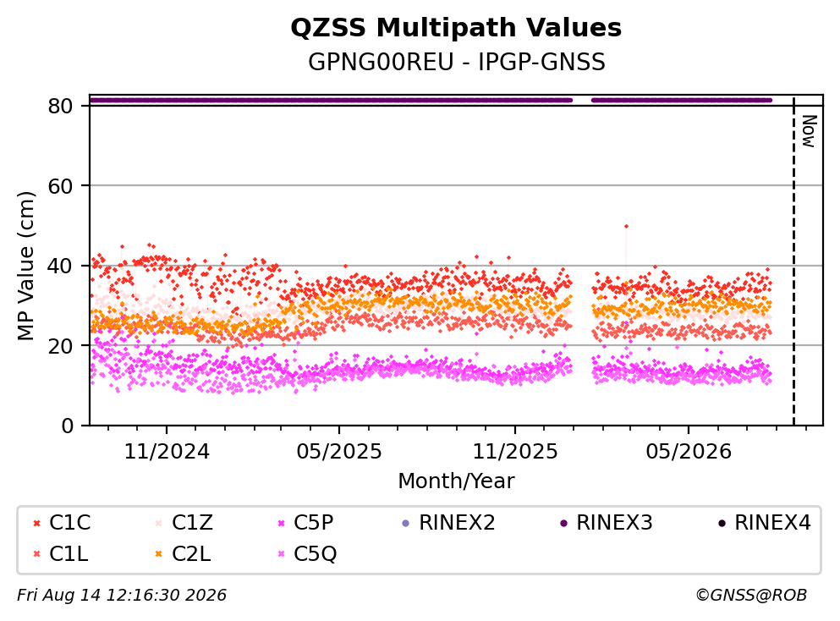Click the '05/2025' x-axis tick label
Viewport: 840px width, 621px height.
(x=339, y=452)
